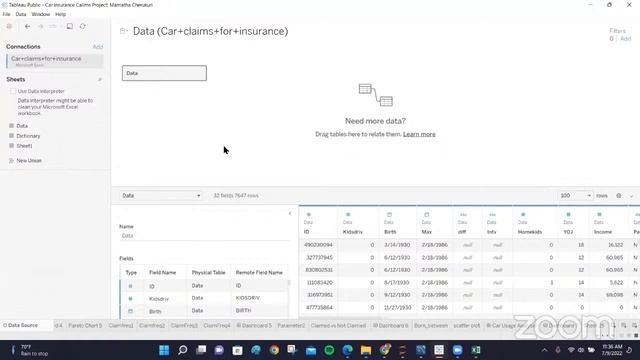
Task: Click the table Name input field
Action: 204,236
